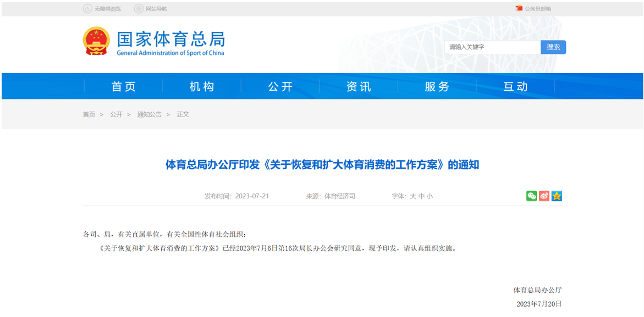The width and height of the screenshot is (644, 317).
Task: Click General Administration of Sport of China subtitle
Action: (x=170, y=53)
